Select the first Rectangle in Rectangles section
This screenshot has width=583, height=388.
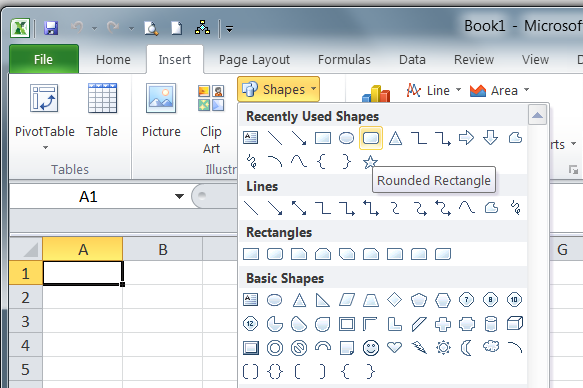251,254
